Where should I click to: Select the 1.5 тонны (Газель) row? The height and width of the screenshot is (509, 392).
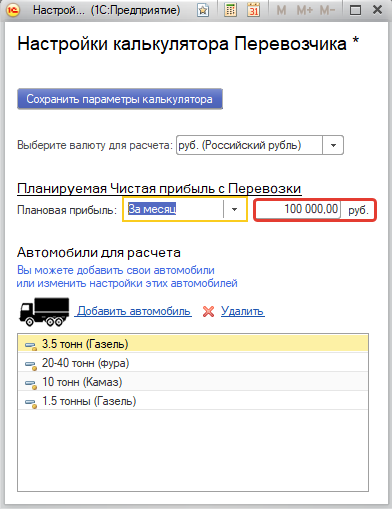pos(193,401)
